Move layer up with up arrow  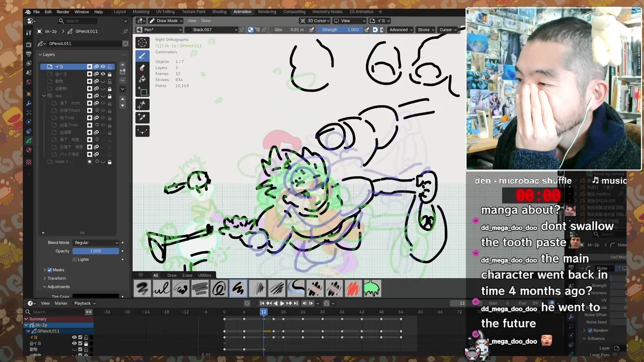pyautogui.click(x=122, y=99)
